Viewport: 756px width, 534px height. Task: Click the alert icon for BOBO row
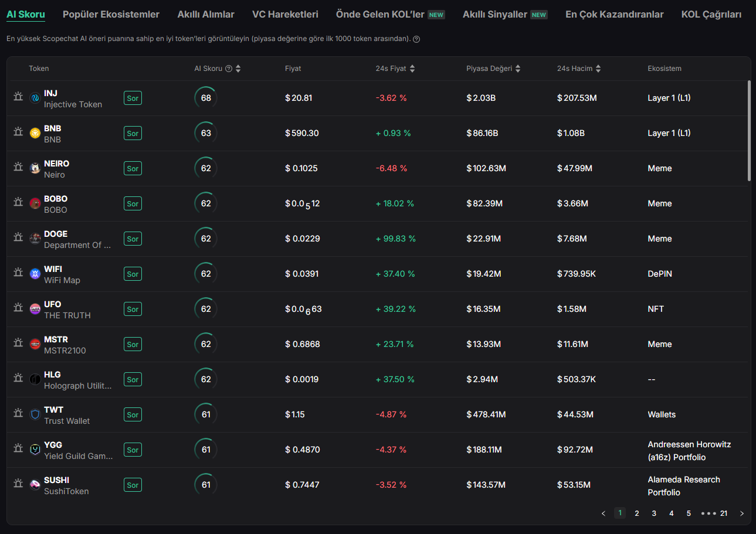pos(18,202)
